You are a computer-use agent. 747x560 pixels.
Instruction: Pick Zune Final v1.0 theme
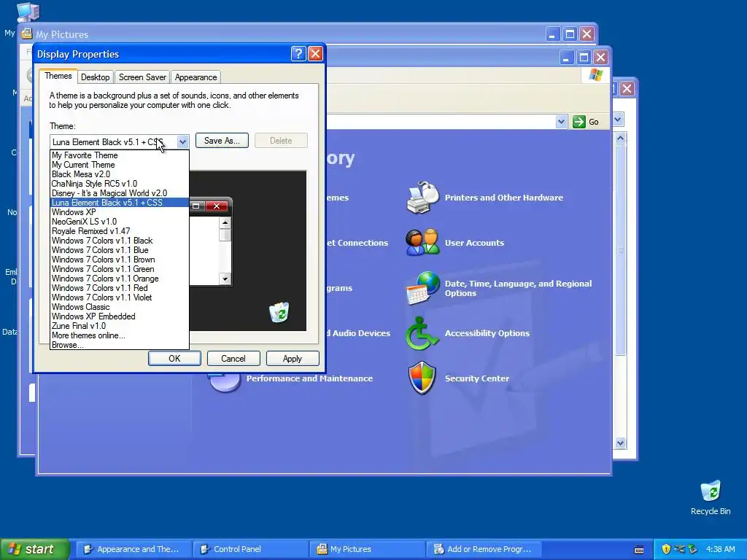click(x=120, y=326)
